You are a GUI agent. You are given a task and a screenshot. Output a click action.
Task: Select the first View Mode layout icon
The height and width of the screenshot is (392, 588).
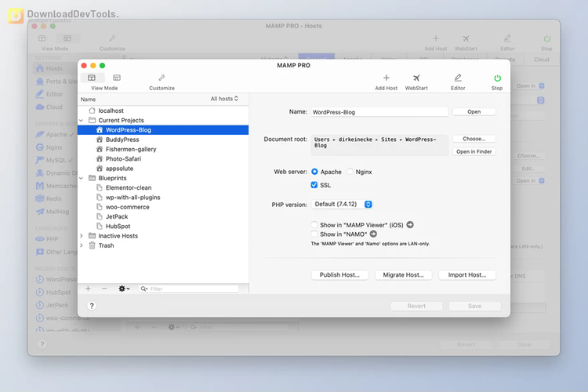coord(92,78)
